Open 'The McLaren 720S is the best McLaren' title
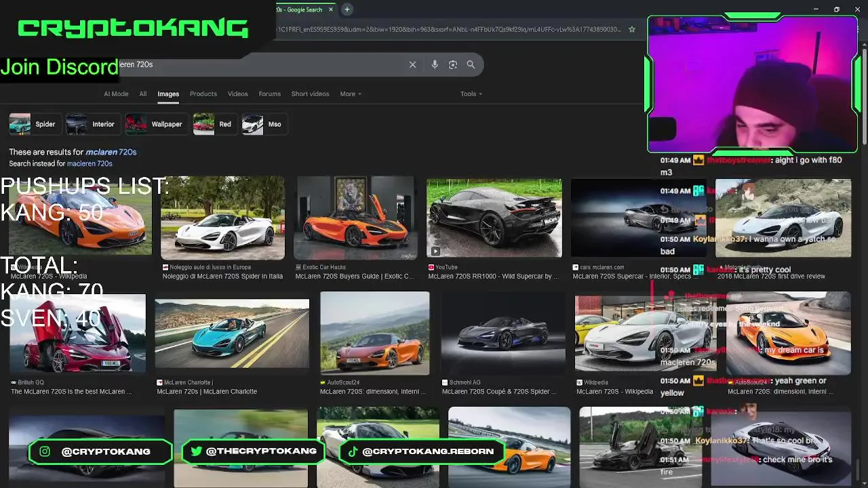This screenshot has width=868, height=488. [x=71, y=392]
